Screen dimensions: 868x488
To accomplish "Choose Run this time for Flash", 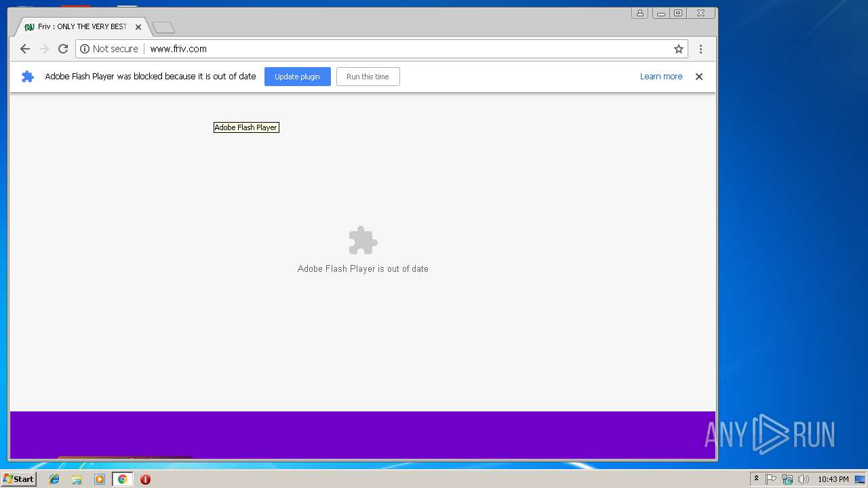I will click(368, 77).
